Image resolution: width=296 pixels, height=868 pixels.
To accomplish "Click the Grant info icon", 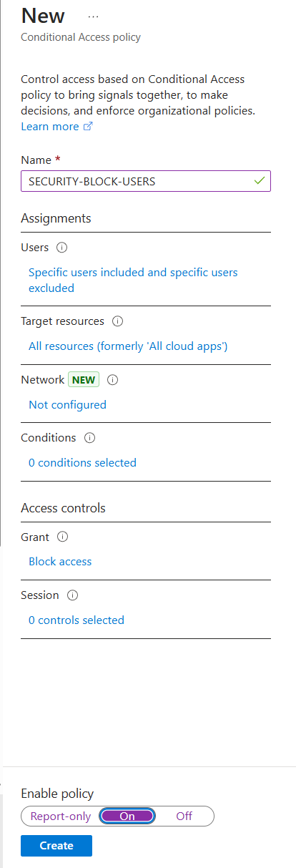I will pos(62,537).
